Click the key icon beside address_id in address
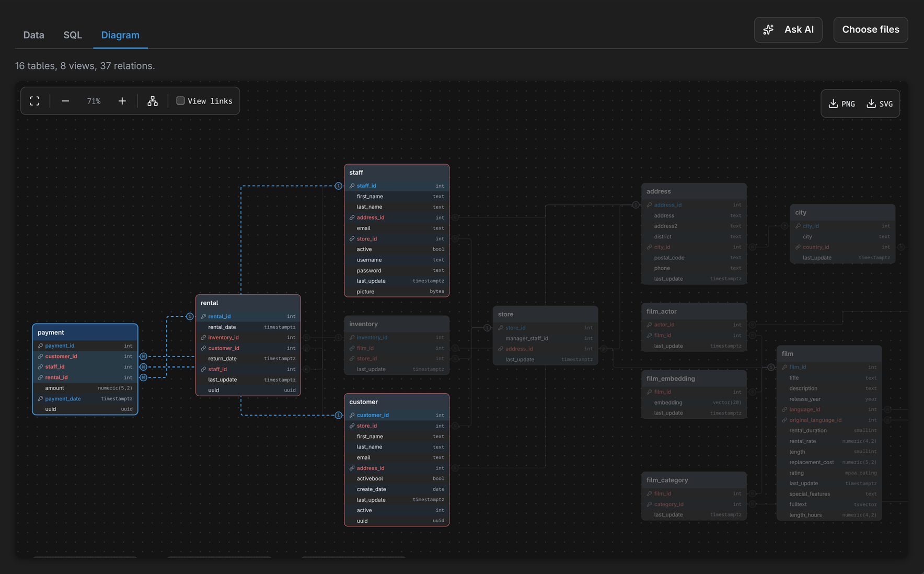The image size is (924, 574). 649,205
